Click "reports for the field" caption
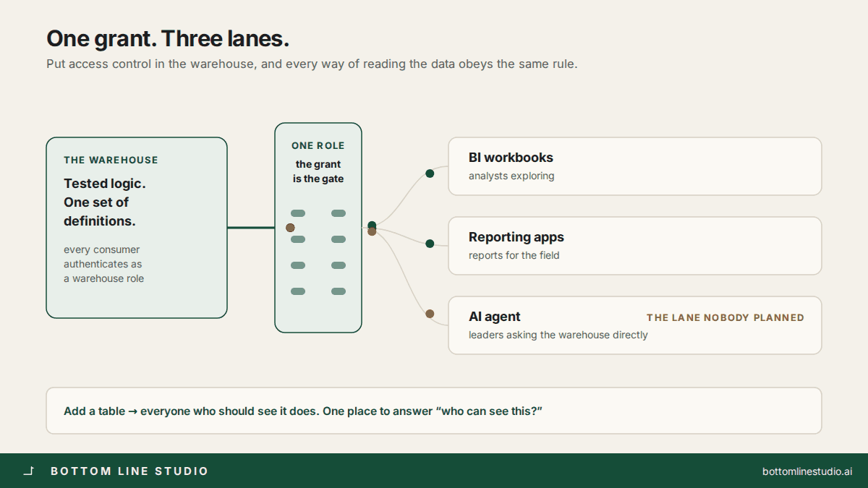The width and height of the screenshot is (868, 488). (x=514, y=255)
